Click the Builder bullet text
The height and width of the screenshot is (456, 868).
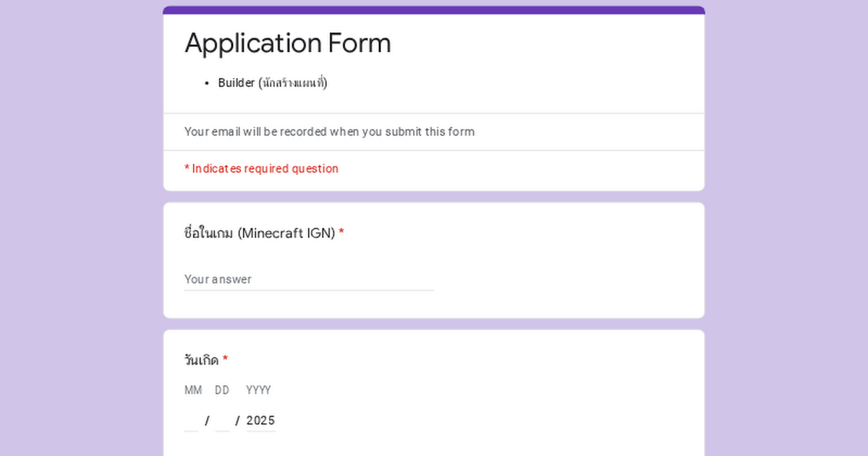pyautogui.click(x=273, y=83)
